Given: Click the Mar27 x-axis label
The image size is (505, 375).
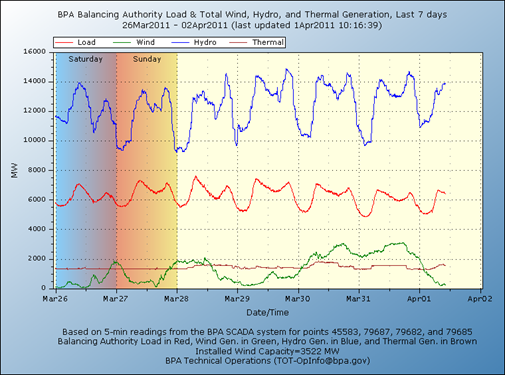Looking at the screenshot, I should tap(115, 299).
